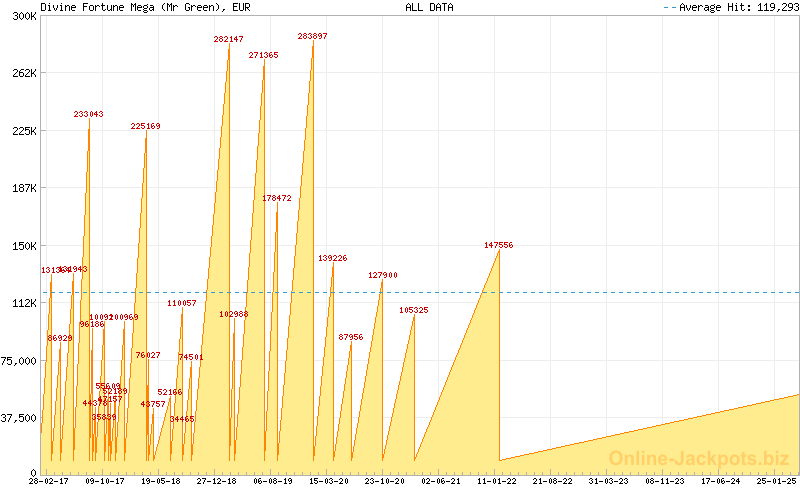Click the 105325 data label
Screen dimensions: 800x490
click(x=413, y=310)
